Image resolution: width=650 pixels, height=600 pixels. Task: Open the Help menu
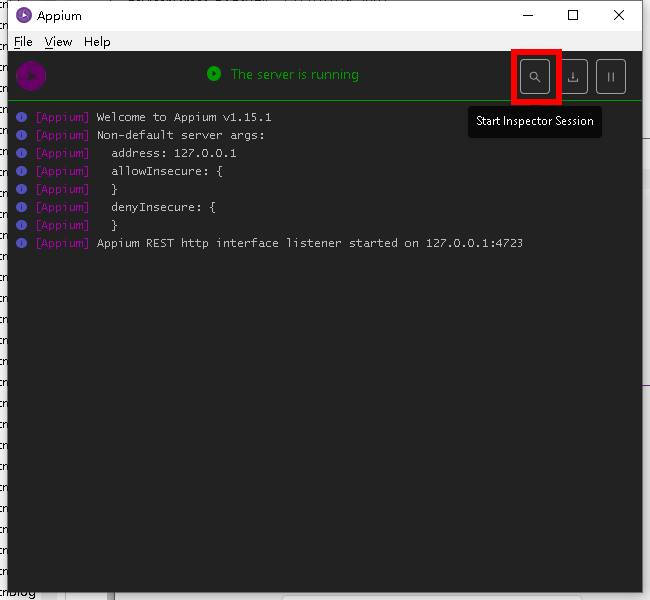coord(97,42)
